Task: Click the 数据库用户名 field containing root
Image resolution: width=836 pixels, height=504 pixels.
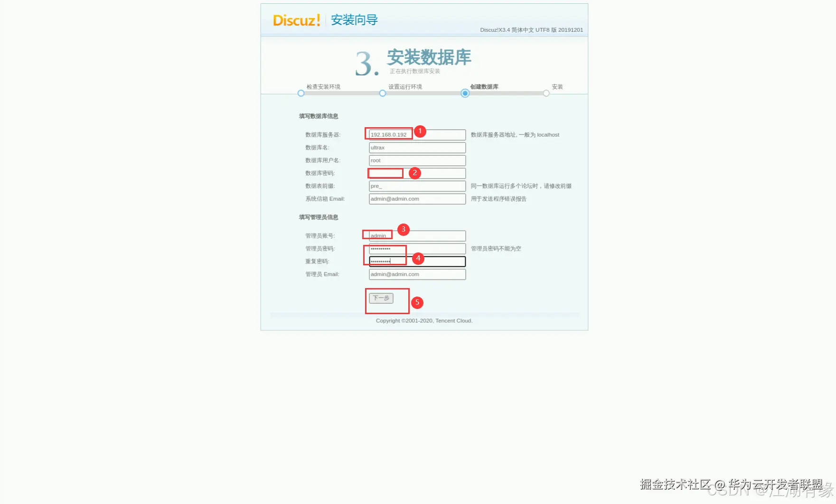Action: 417,160
